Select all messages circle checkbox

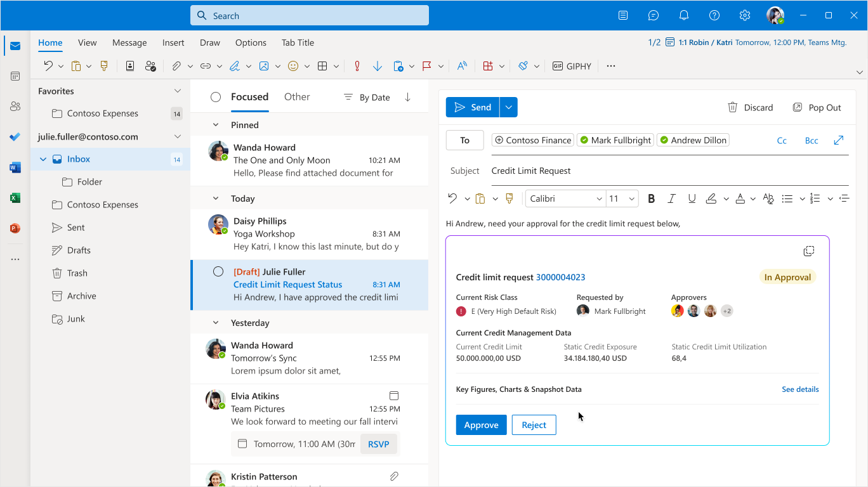point(216,97)
